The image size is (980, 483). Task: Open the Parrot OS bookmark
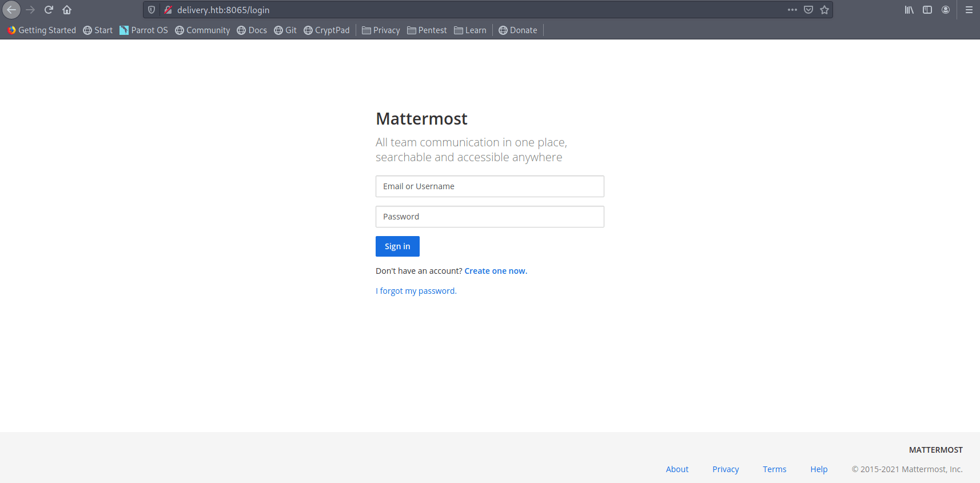(x=144, y=30)
